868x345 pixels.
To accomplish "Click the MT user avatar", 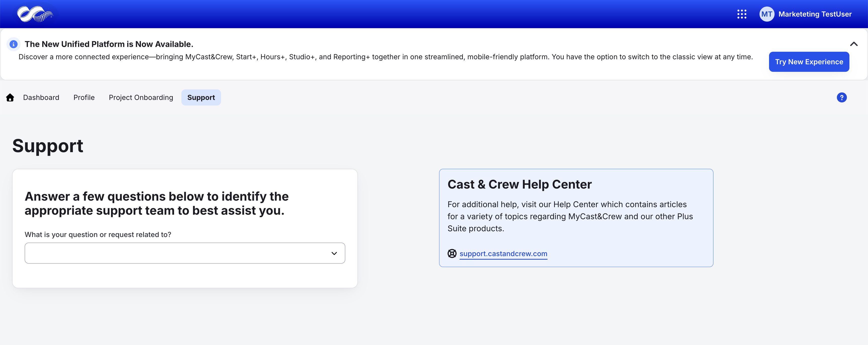I will coord(767,14).
